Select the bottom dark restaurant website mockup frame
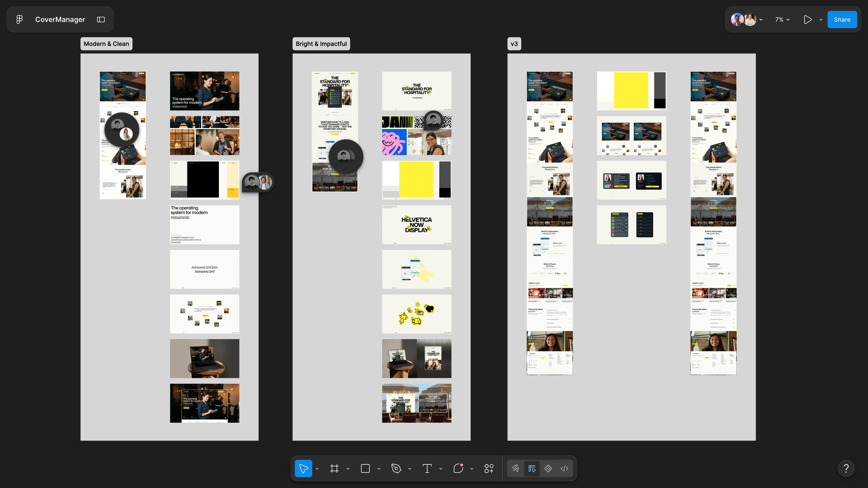 point(205,403)
